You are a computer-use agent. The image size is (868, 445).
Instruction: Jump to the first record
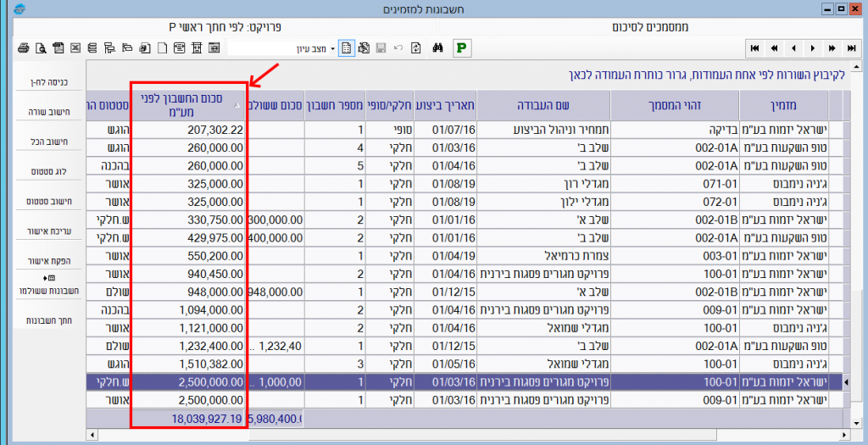(x=754, y=48)
